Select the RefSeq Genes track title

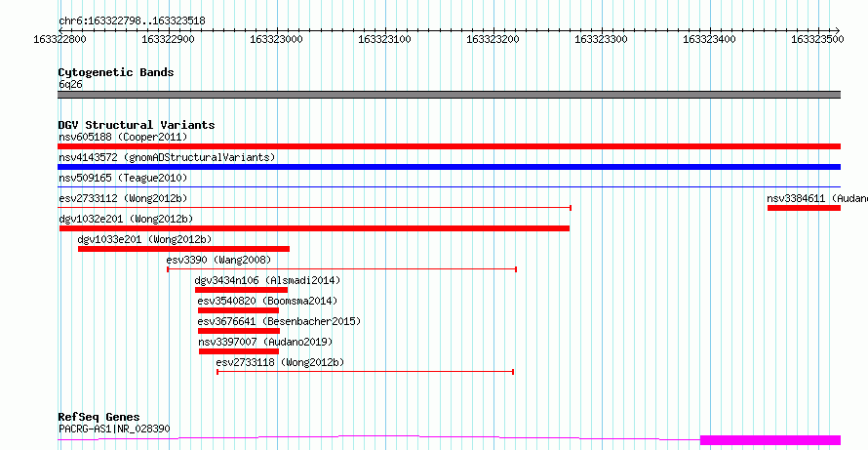[x=99, y=418]
